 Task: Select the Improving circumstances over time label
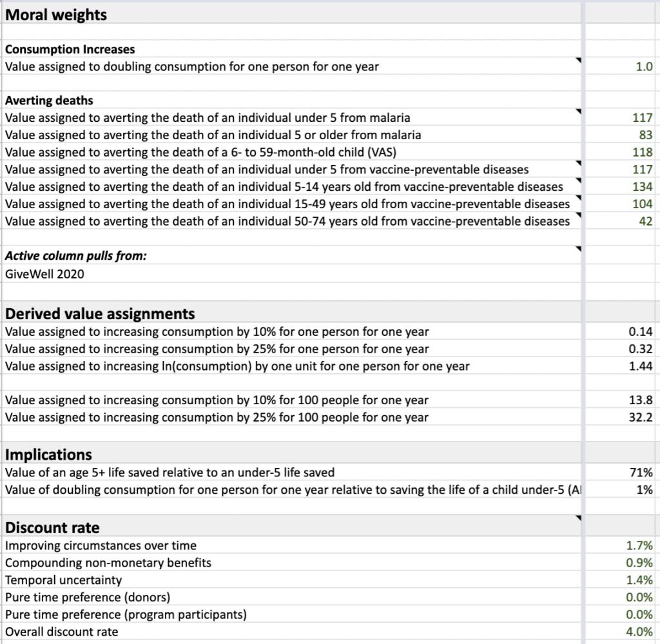[101, 545]
